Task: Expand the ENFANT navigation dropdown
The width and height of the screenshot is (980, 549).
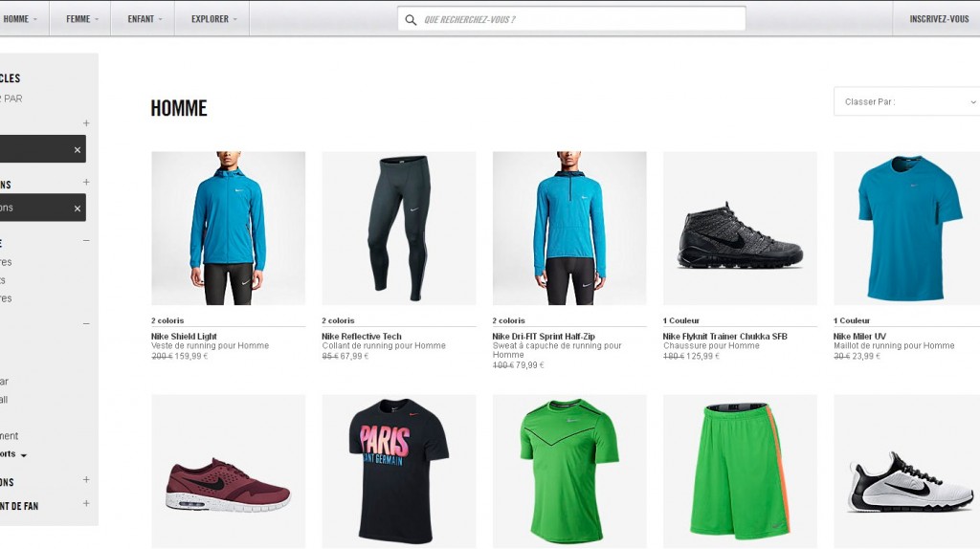Action: point(145,19)
